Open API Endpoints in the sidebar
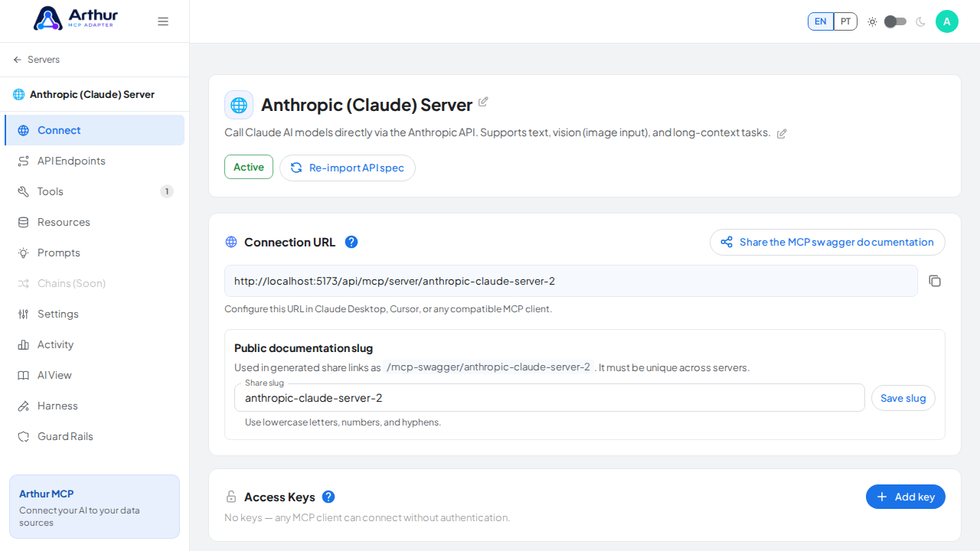The height and width of the screenshot is (551, 980). pyautogui.click(x=94, y=161)
